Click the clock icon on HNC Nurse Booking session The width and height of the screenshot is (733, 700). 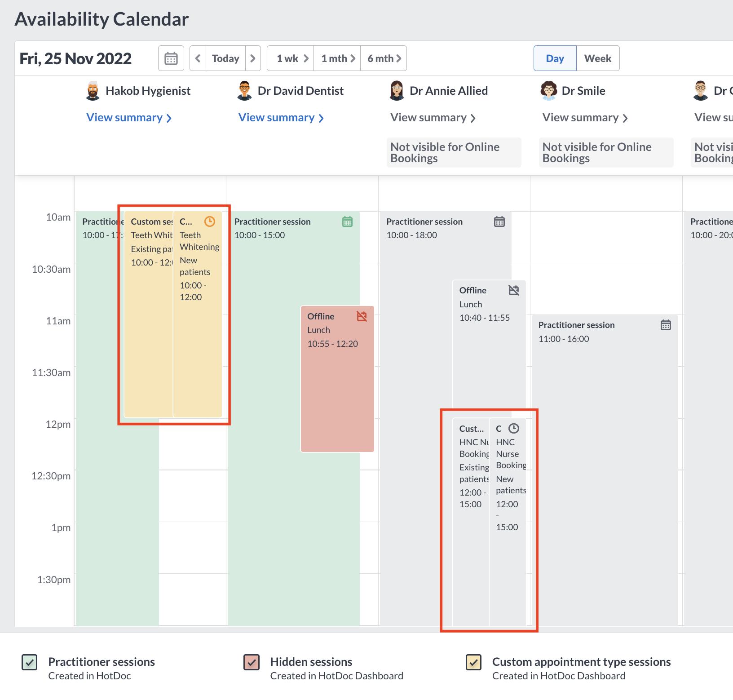pyautogui.click(x=515, y=428)
